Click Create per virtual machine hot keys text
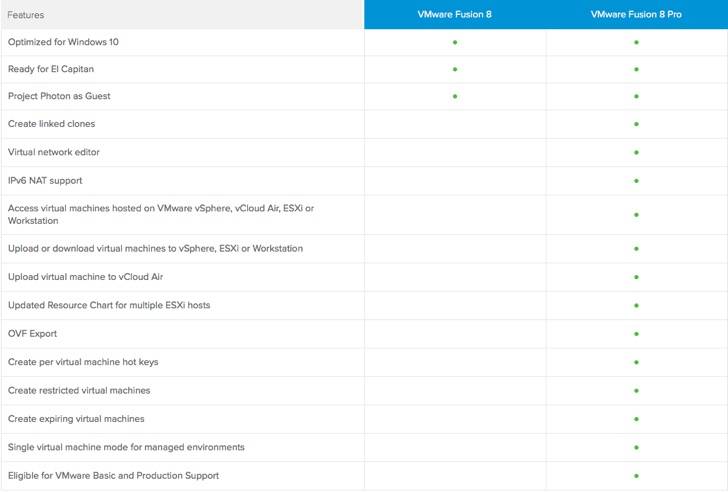This screenshot has height=492, width=728. [83, 362]
